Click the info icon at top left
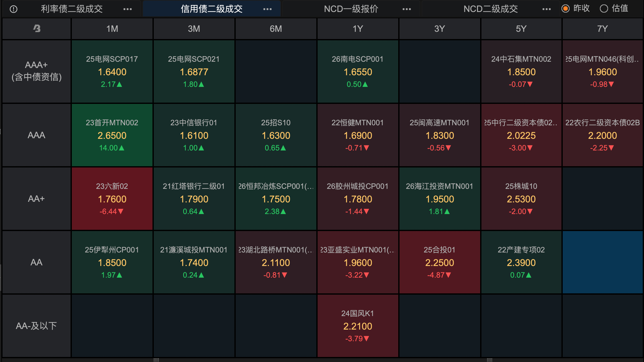The width and height of the screenshot is (644, 362). click(14, 9)
